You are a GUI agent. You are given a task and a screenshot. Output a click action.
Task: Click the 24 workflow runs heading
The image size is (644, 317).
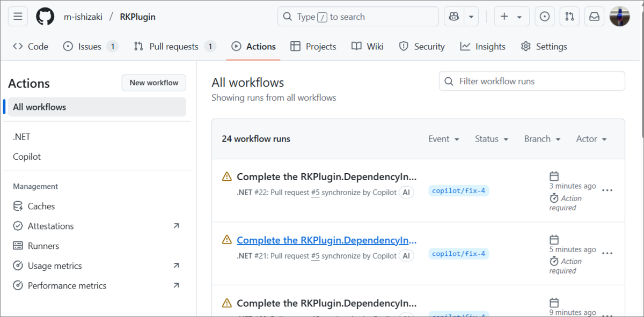[256, 139]
